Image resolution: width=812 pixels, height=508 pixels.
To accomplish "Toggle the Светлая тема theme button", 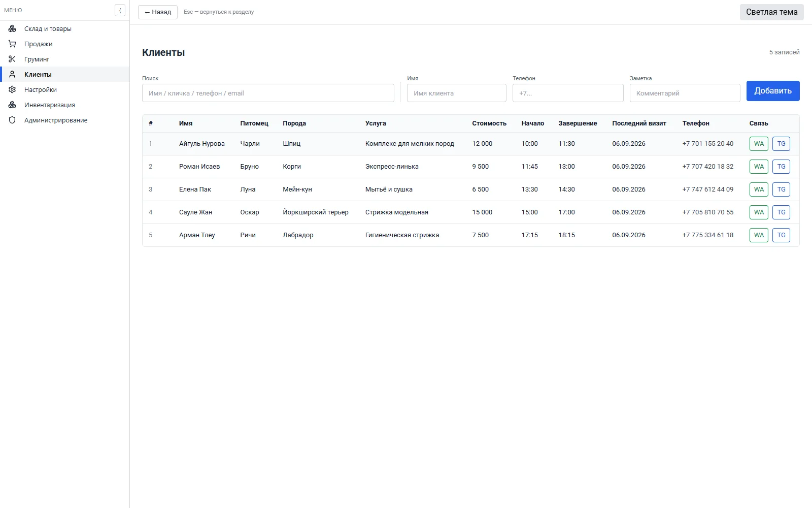I will click(x=771, y=12).
